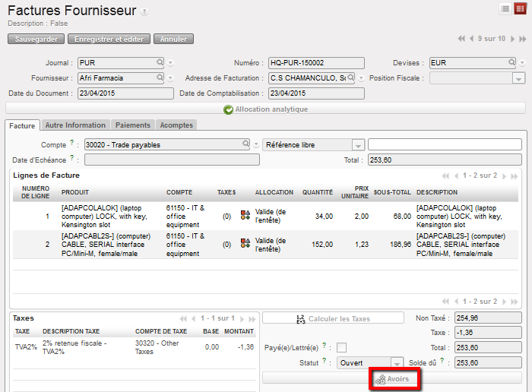Click Calculer les Taxes button
This screenshot has height=392, width=532.
pos(333,319)
